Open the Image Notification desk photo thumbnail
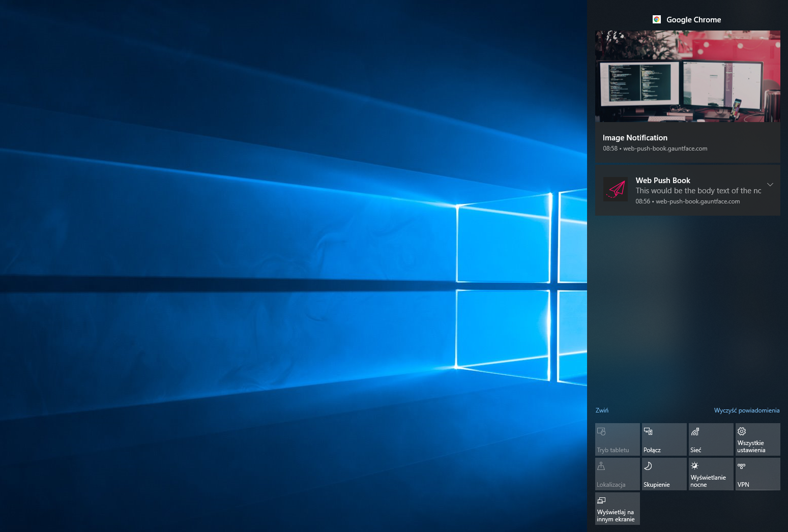Viewport: 788px width, 532px height. 688,76
